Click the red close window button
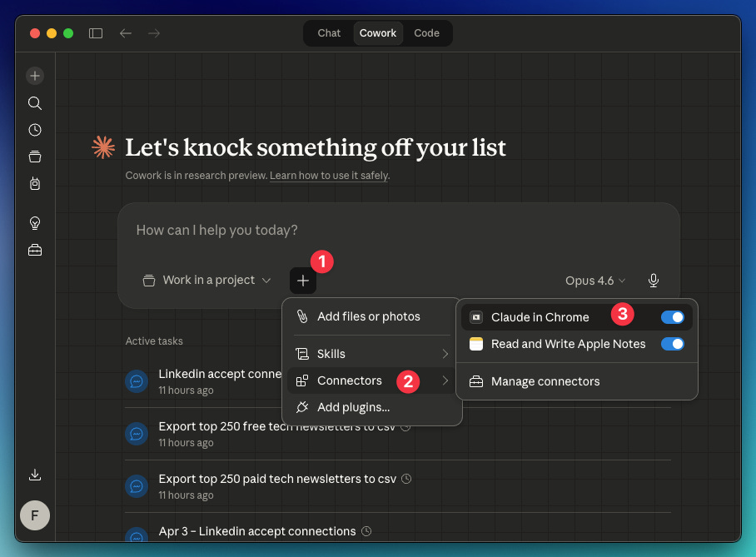Viewport: 756px width, 557px height. [x=35, y=33]
